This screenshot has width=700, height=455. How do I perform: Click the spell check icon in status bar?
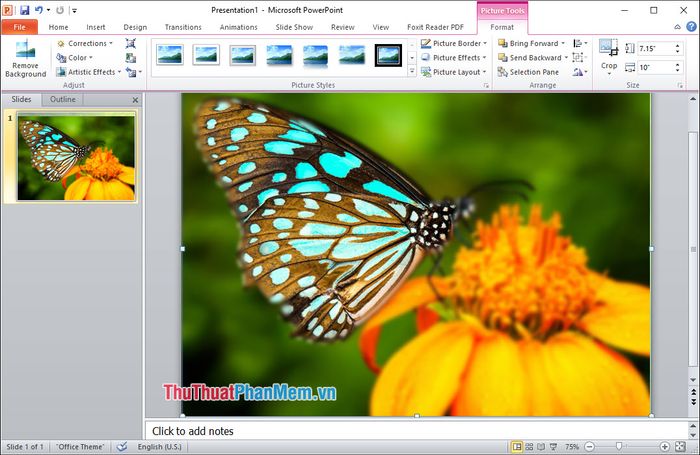(122, 447)
